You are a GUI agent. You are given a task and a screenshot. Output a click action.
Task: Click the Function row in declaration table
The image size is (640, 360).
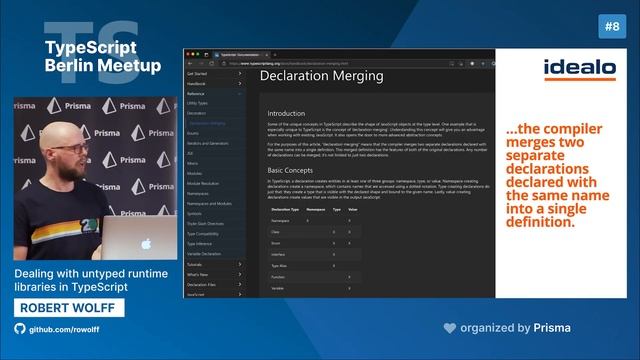click(314, 277)
